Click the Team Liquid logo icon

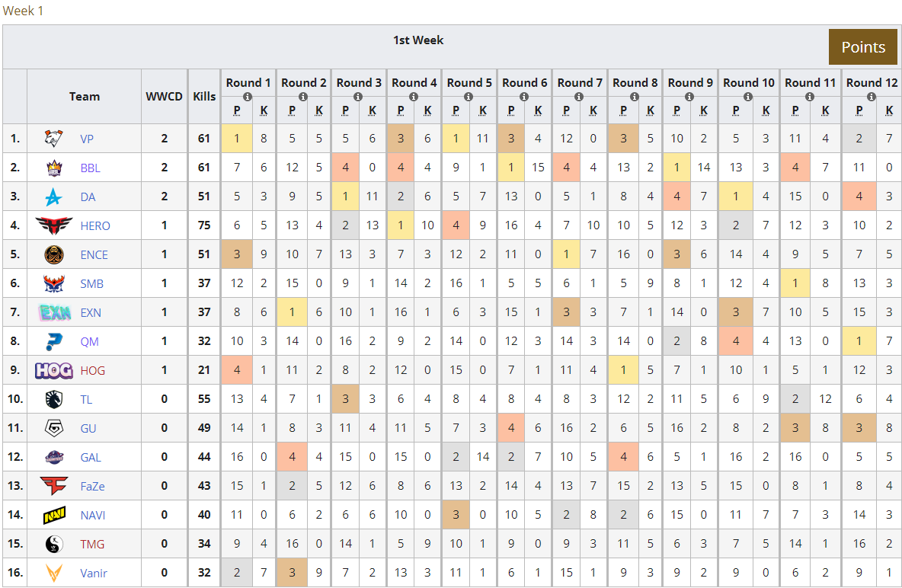(53, 399)
